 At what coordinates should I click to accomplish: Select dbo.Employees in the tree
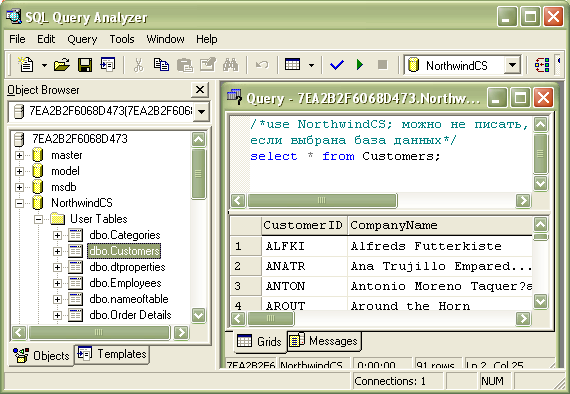click(x=125, y=283)
